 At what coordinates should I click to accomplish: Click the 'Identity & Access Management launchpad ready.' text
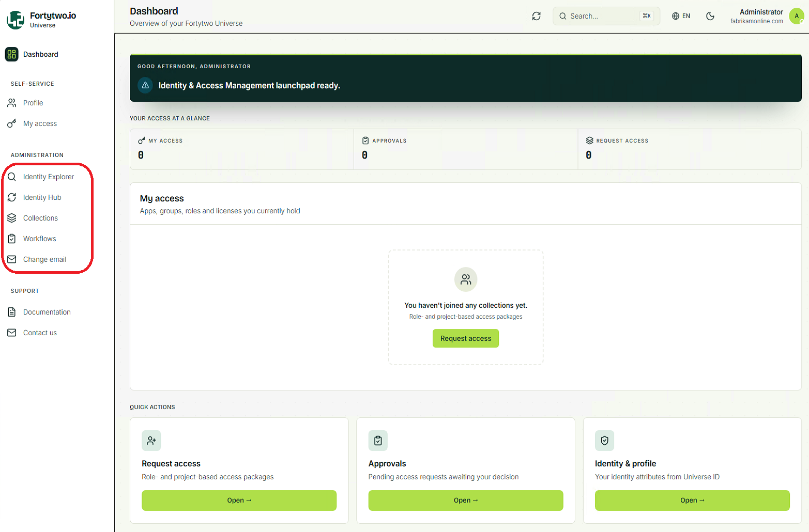tap(249, 85)
